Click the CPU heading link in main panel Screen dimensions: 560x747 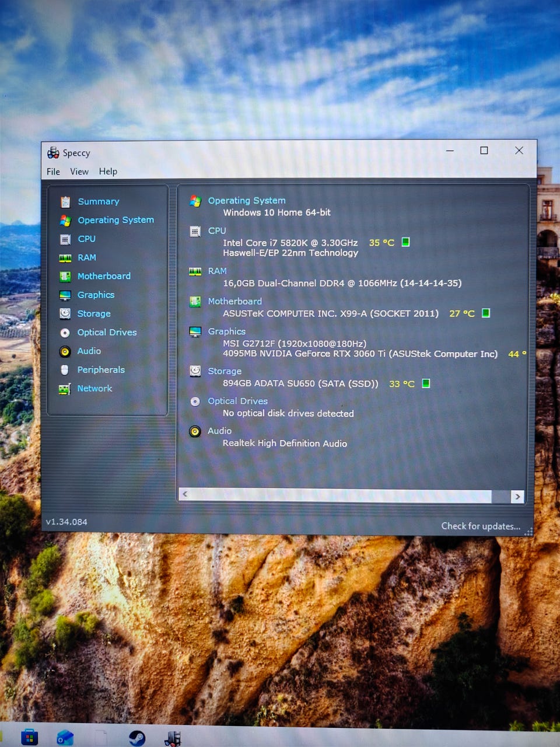[x=217, y=231]
